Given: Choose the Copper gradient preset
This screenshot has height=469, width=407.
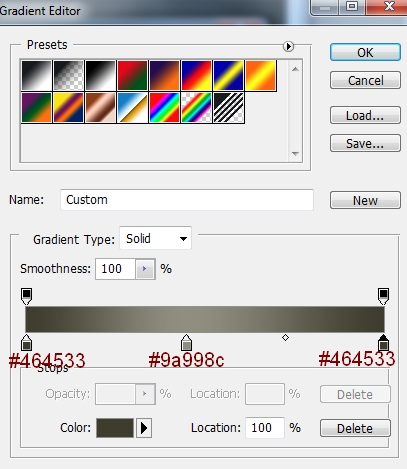Looking at the screenshot, I should (100, 108).
